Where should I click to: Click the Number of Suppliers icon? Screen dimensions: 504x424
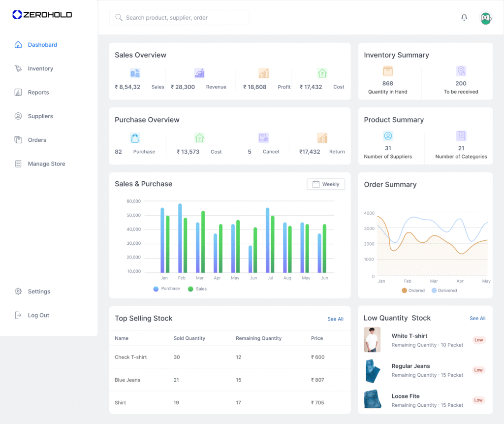(388, 136)
